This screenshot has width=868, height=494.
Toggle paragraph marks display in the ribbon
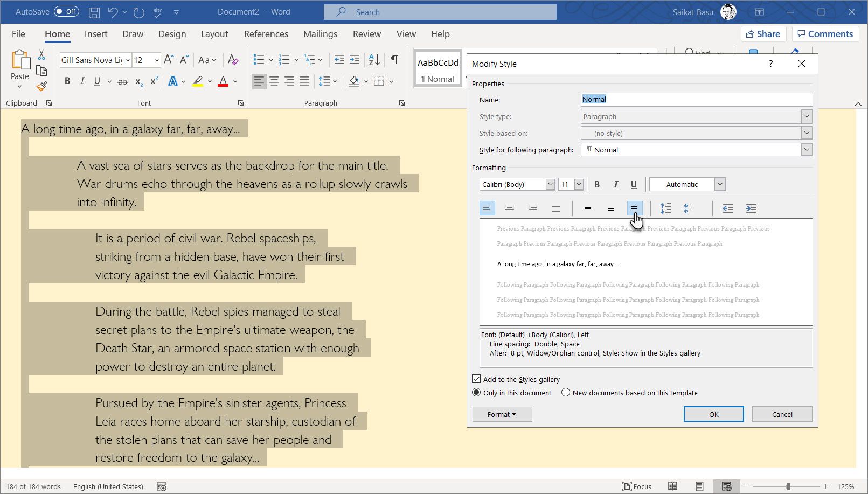pos(394,60)
